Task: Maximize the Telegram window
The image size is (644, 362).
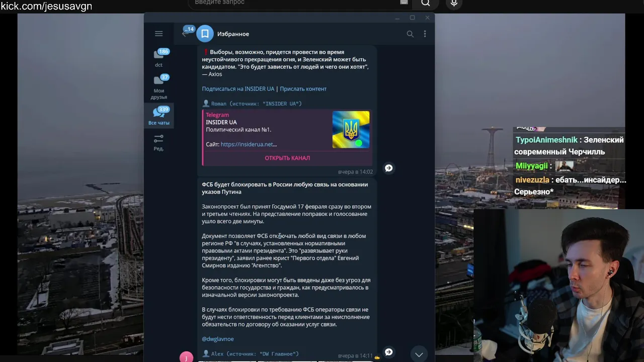Action: coord(412,18)
